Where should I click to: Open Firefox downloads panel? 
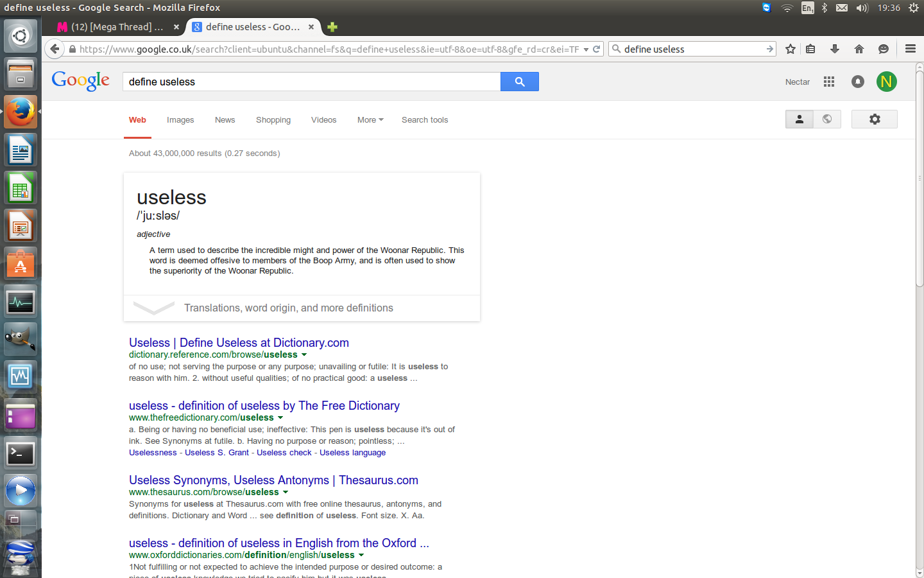pos(835,49)
